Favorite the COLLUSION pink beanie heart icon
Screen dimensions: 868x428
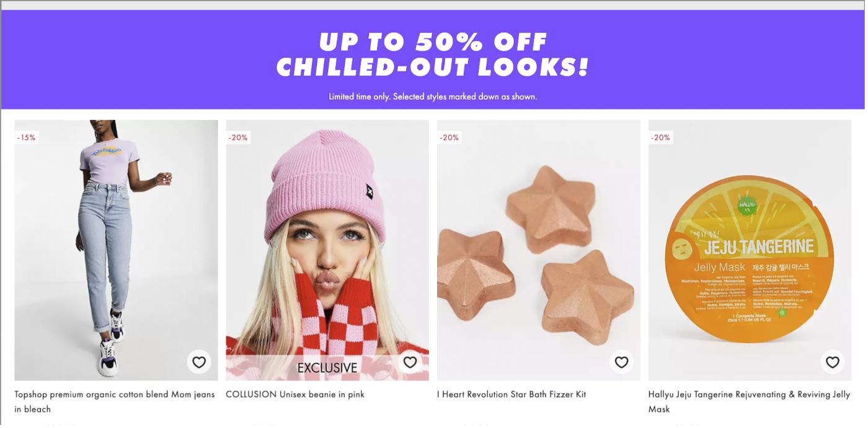(410, 362)
